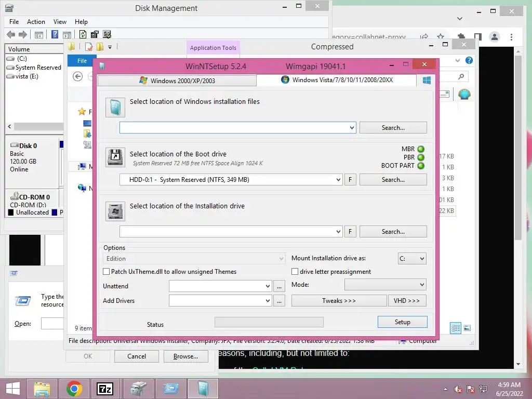Click the Installation drive icon
The height and width of the screenshot is (399, 532).
(x=115, y=211)
